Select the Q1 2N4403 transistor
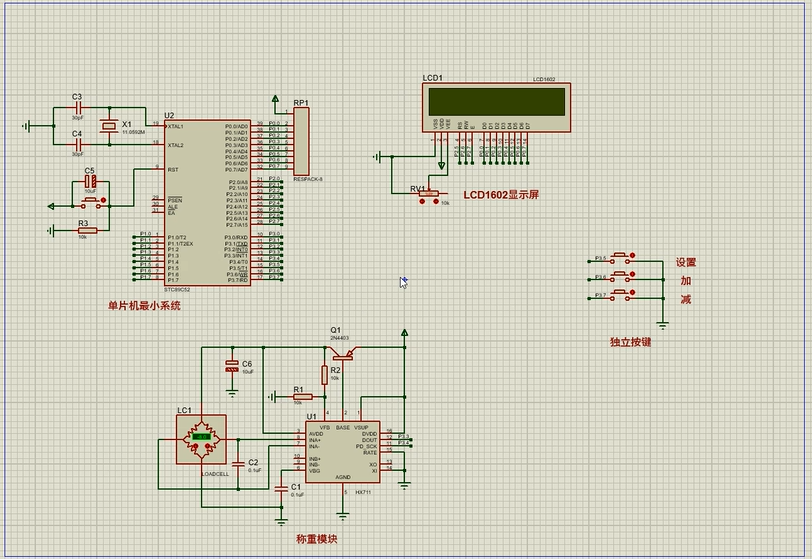812x559 pixels. [x=343, y=349]
